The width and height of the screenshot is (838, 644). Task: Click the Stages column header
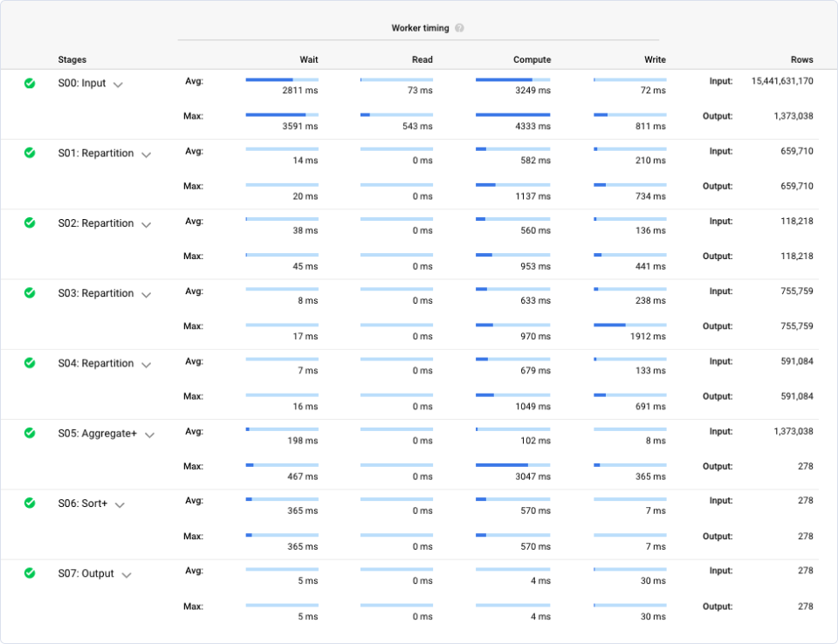tap(72, 59)
